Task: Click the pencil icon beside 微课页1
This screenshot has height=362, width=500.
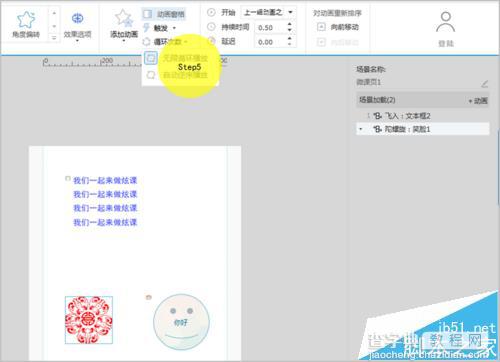Action: [x=485, y=84]
